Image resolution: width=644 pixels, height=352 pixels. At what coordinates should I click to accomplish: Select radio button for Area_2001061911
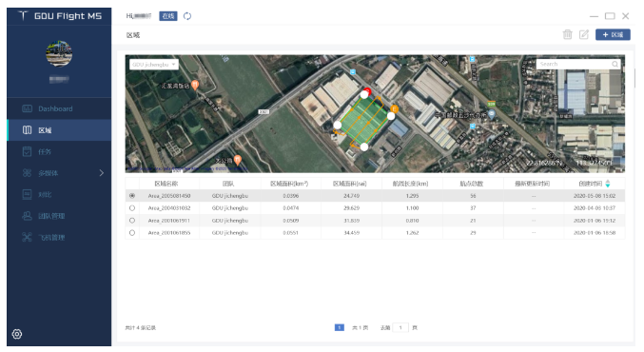tap(132, 221)
